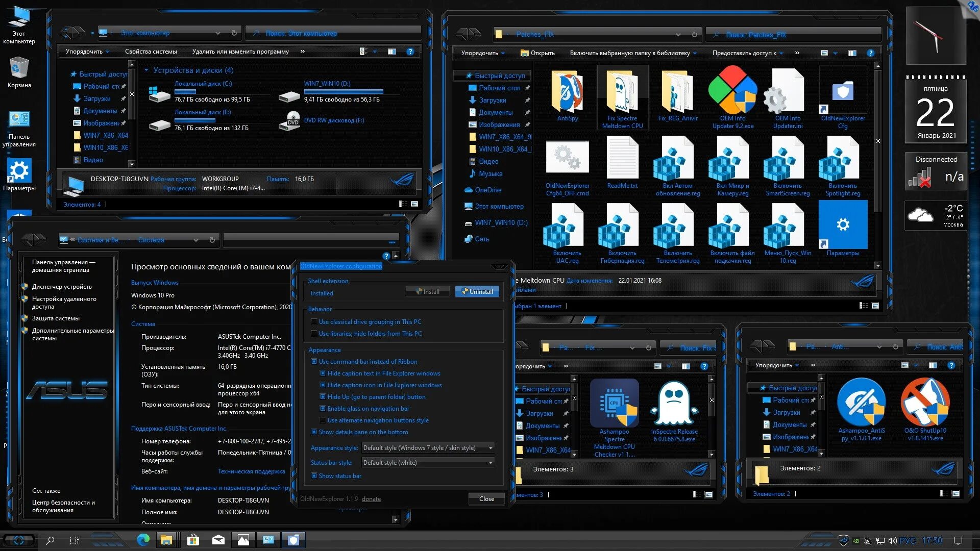Open Упорядочить menu in Patches_FIX window
980x551 pixels.
pyautogui.click(x=483, y=53)
